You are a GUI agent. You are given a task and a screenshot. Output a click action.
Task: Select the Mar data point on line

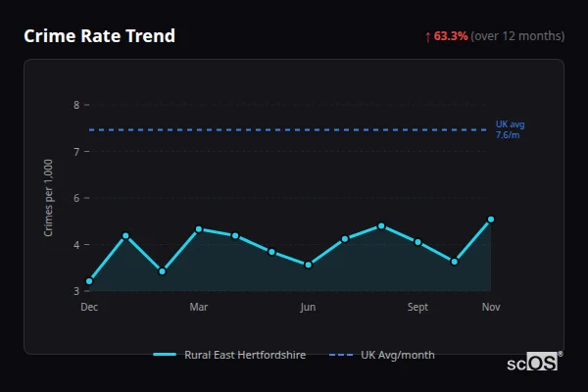click(x=199, y=229)
